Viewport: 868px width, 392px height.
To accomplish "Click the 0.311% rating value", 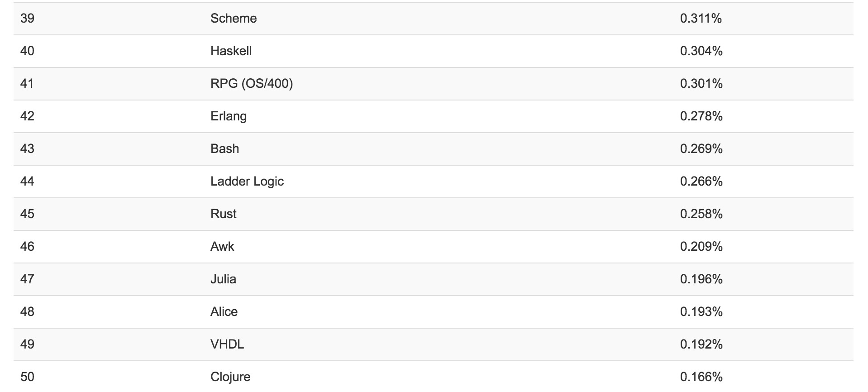I will pos(701,19).
